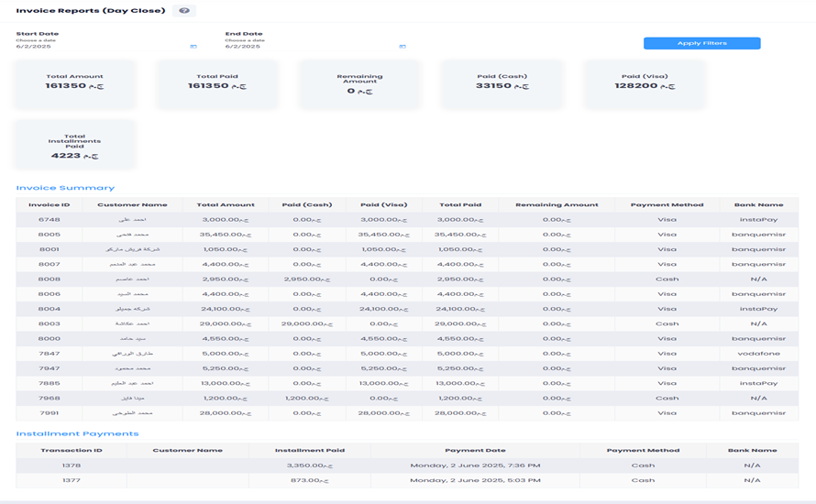Click the 3,350.00 installment paid cell

(x=310, y=466)
